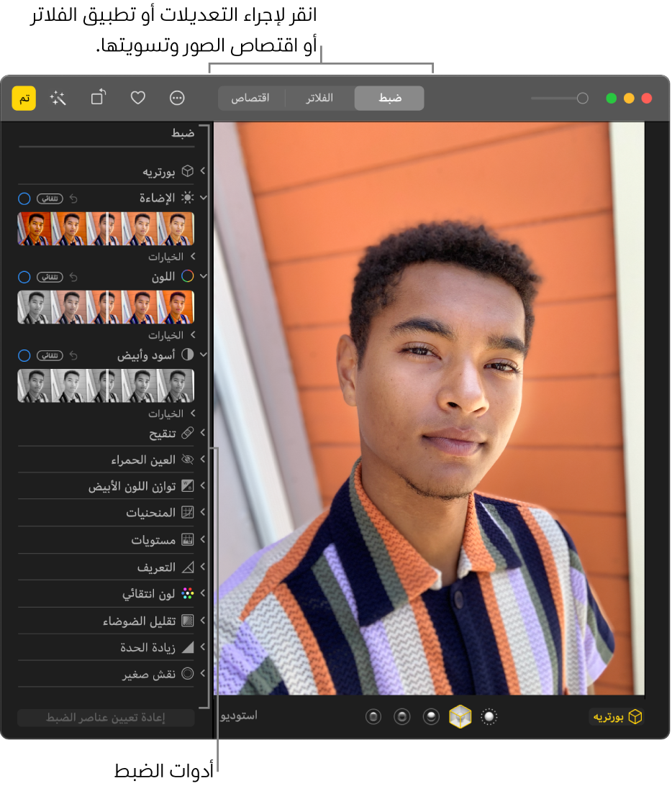This screenshot has width=672, height=786.
Task: Click the اللون color thumbnail strip
Action: click(x=106, y=308)
